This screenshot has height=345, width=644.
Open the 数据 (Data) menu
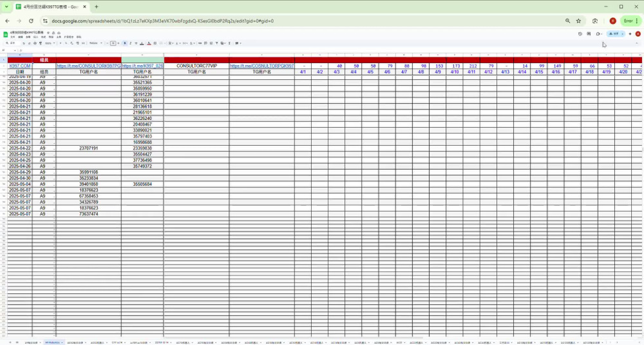tap(50, 37)
